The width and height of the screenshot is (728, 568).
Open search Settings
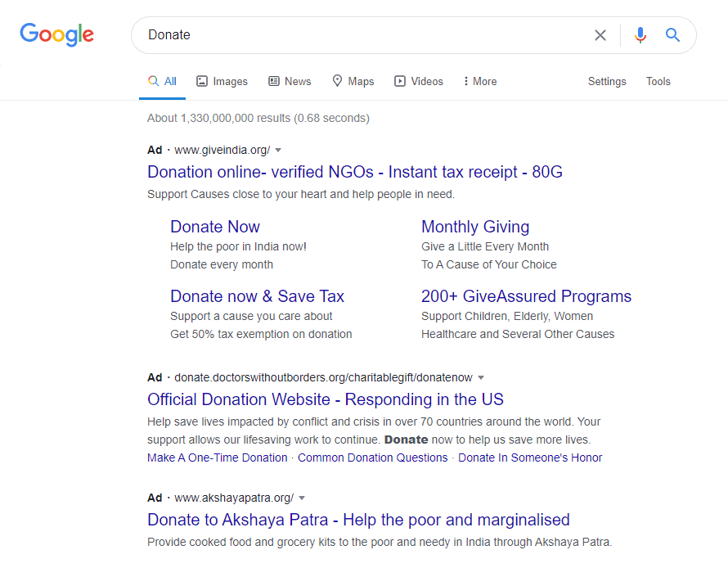(x=607, y=81)
